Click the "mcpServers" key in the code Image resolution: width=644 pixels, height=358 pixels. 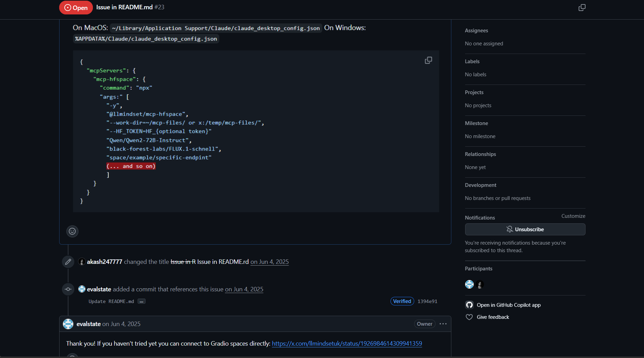coord(106,70)
